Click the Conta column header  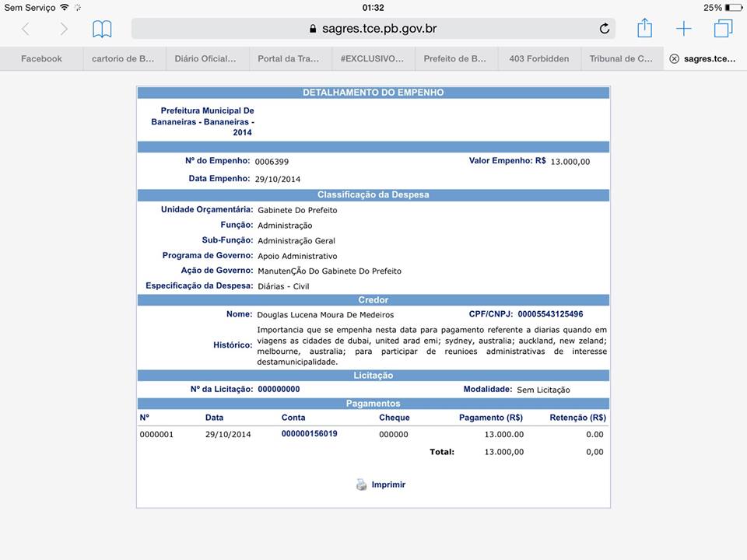coord(293,417)
